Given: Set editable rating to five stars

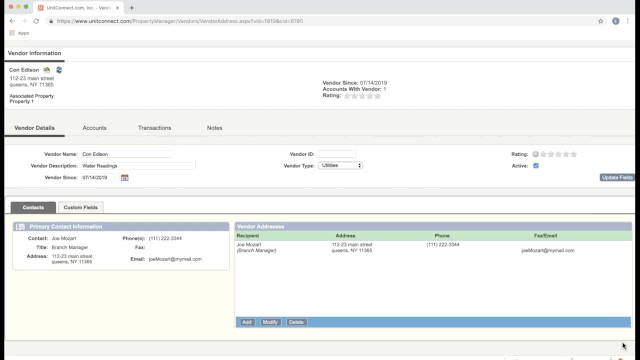Looking at the screenshot, I should click(574, 154).
